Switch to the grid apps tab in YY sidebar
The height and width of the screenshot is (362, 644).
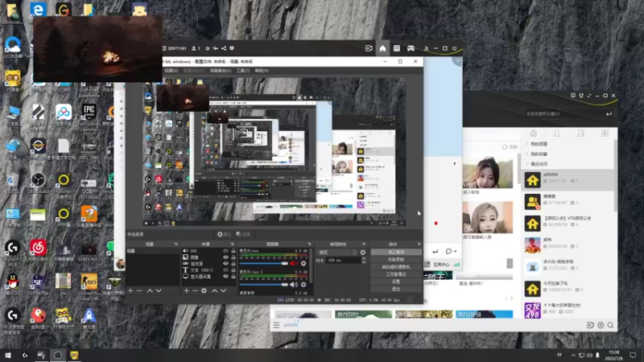click(605, 134)
